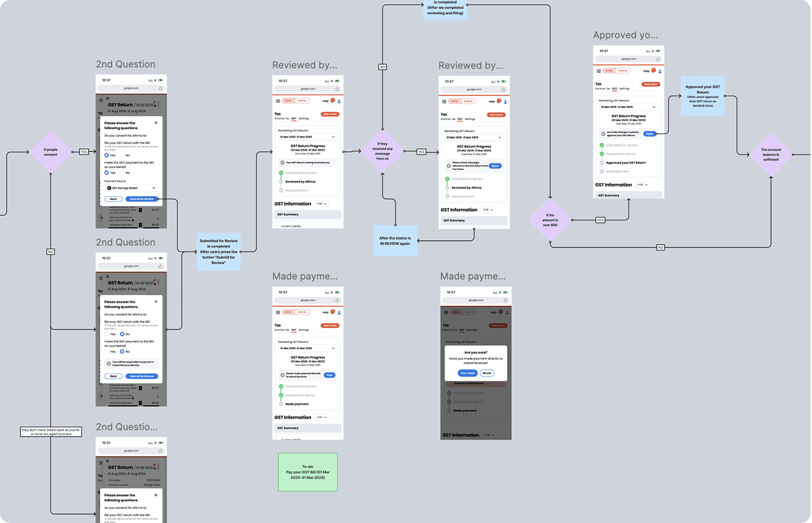
Task: Open FY25 dropdown in Approved your frame
Action: pyautogui.click(x=642, y=185)
